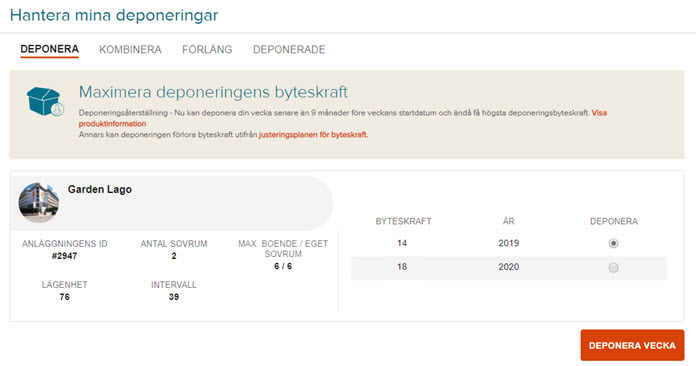696x366 pixels.
Task: Click the INTERVALL label
Action: 174,285
